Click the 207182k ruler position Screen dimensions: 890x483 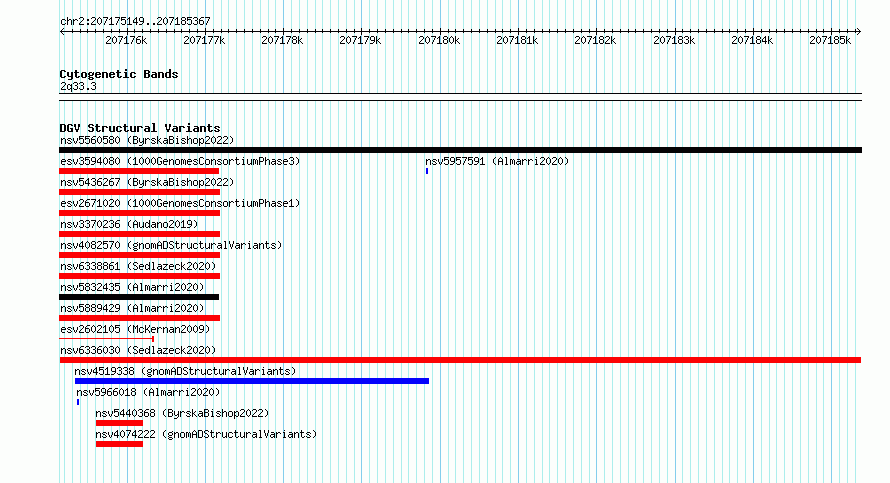[x=595, y=40]
